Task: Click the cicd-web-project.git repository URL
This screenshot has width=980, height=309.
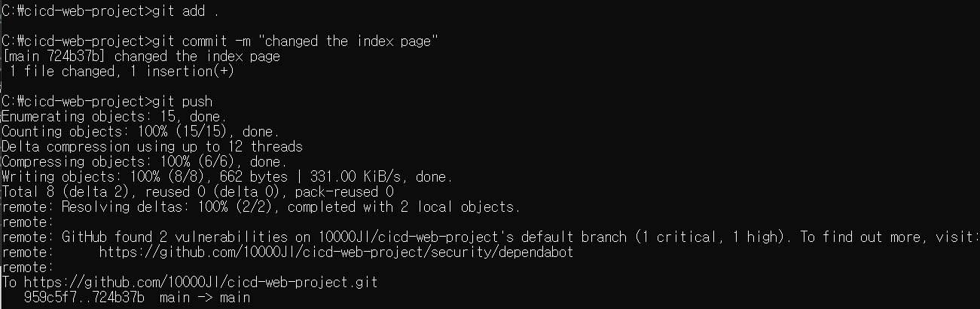Action: coord(201,283)
